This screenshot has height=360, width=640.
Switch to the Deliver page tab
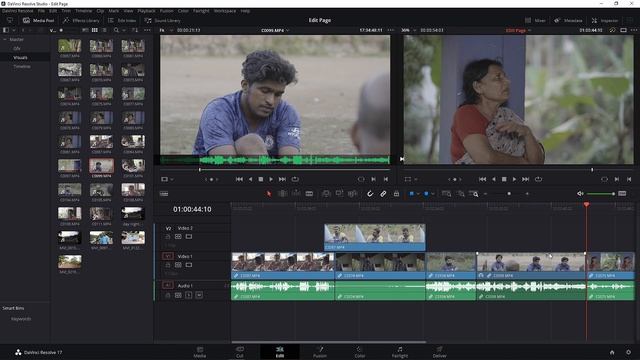point(439,352)
